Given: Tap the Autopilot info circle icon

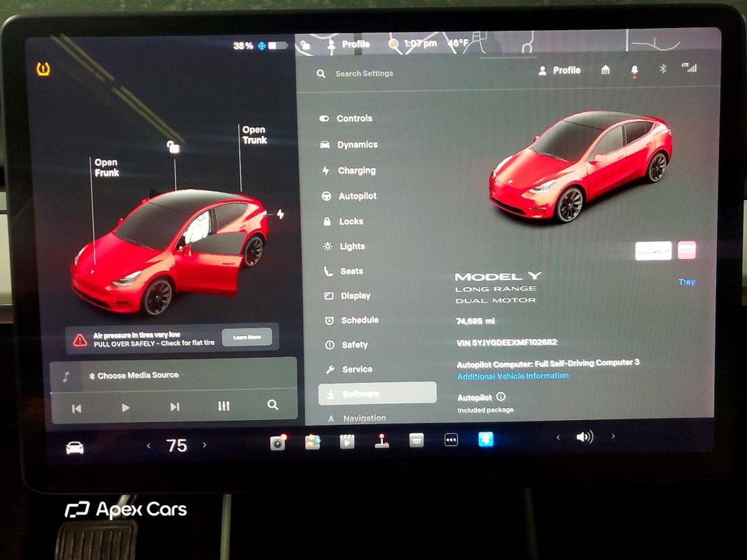Looking at the screenshot, I should tap(501, 396).
